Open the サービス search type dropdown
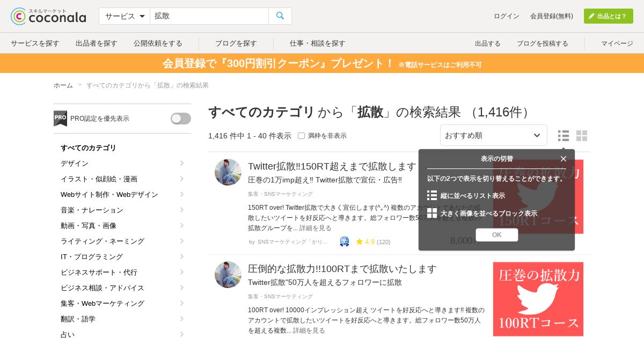This screenshot has width=644, height=338. pos(125,16)
